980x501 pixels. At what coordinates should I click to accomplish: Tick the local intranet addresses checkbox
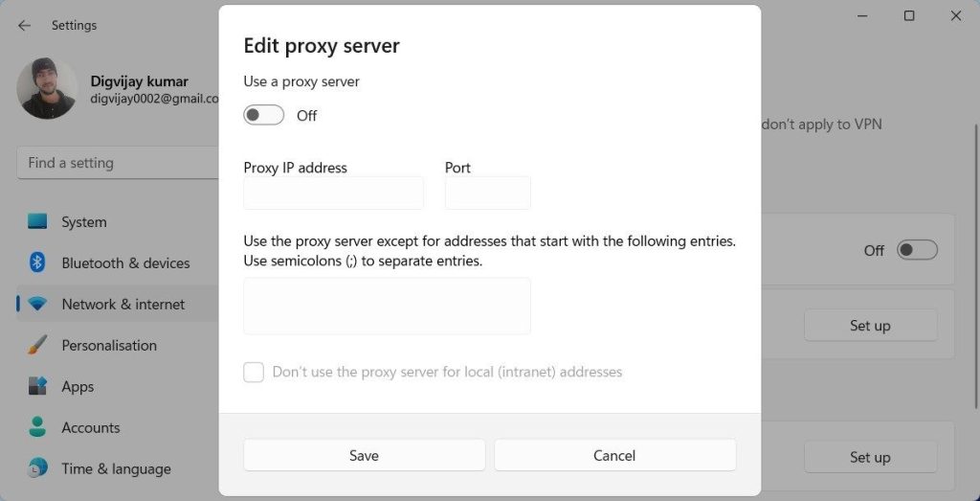point(254,372)
